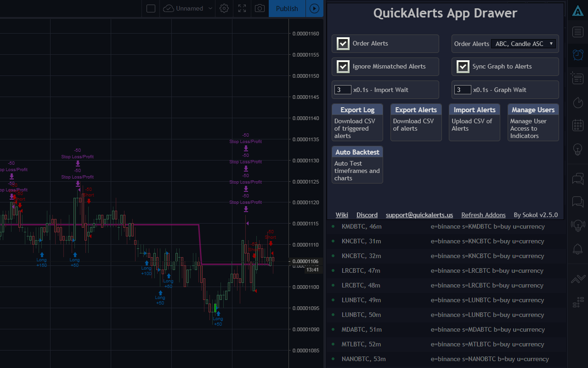
Task: Disable Ignore Mismatched Alerts
Action: [x=343, y=66]
